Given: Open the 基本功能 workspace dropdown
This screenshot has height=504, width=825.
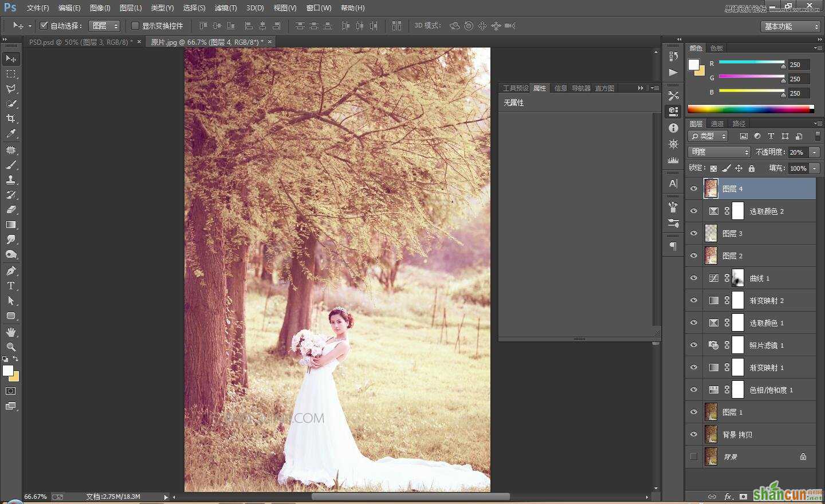Looking at the screenshot, I should (791, 26).
